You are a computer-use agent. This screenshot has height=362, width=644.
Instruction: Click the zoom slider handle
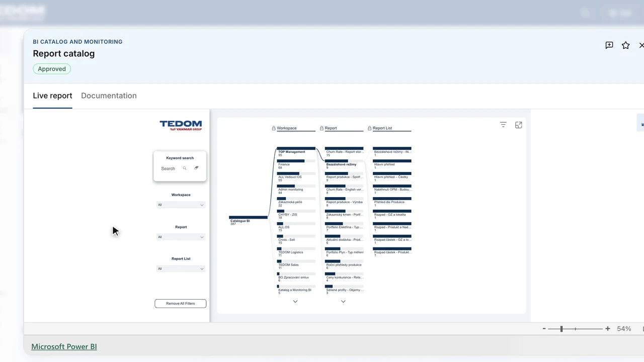point(561,329)
